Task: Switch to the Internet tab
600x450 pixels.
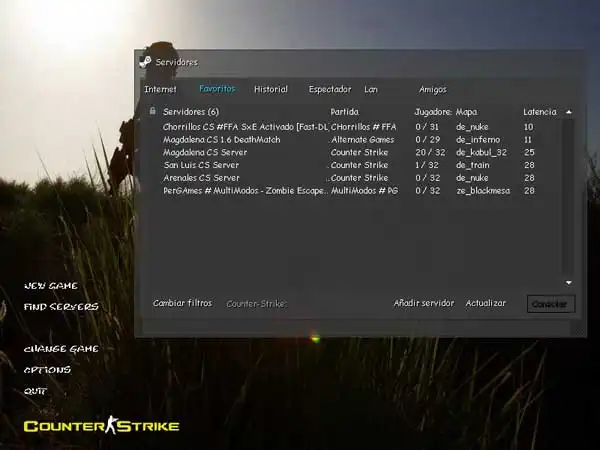Action: (160, 89)
